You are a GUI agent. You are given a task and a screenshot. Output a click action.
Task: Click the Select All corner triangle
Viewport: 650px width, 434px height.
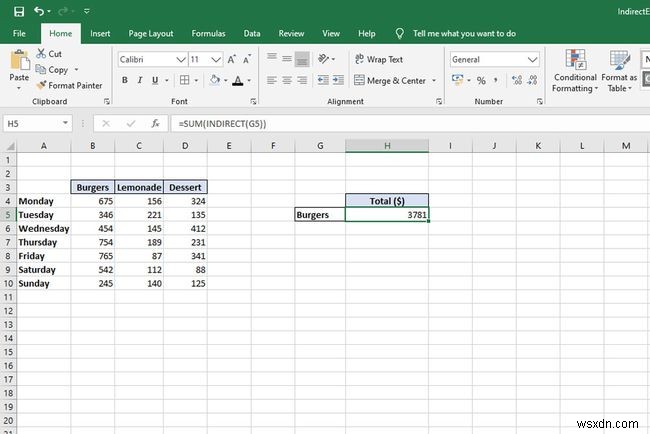point(10,146)
